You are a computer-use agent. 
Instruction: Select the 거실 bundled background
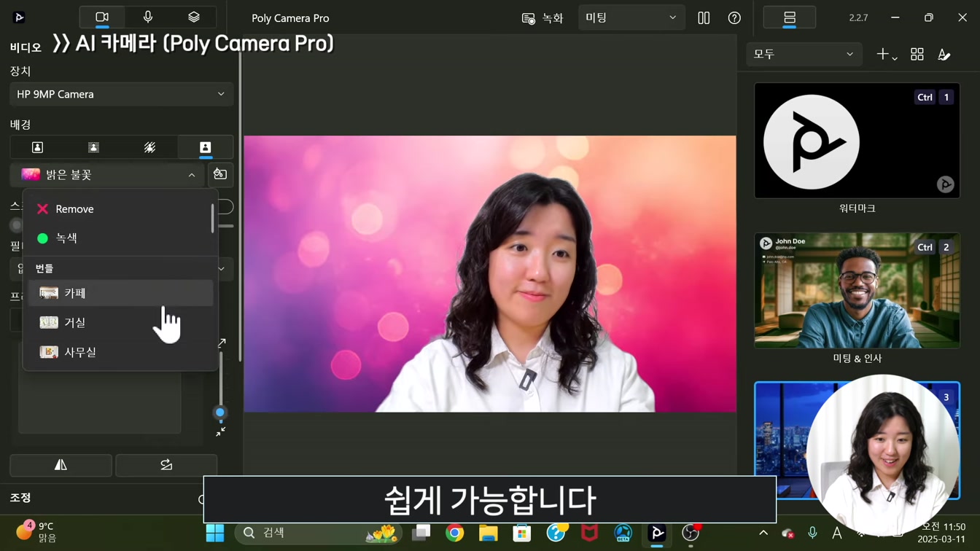(x=120, y=322)
